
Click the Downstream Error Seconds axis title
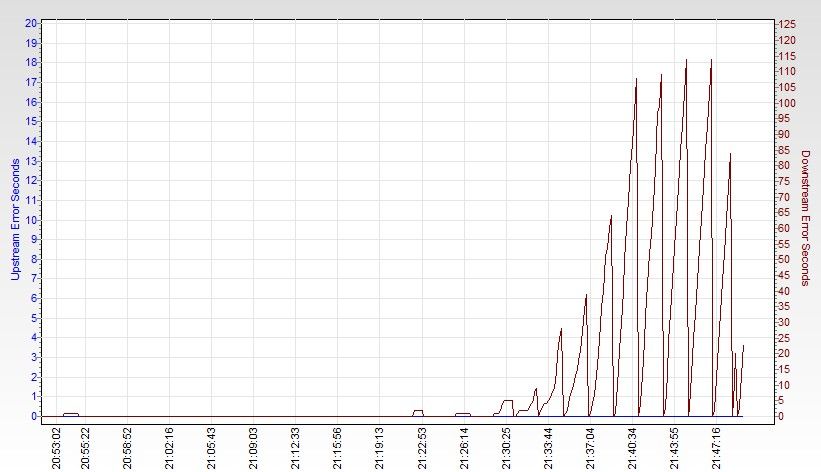(805, 218)
